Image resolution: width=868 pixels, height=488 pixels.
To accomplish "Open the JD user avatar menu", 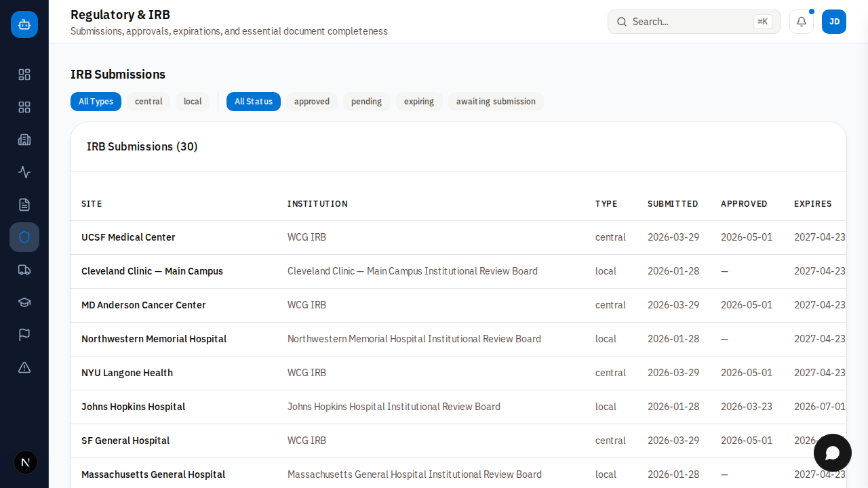I will point(834,22).
